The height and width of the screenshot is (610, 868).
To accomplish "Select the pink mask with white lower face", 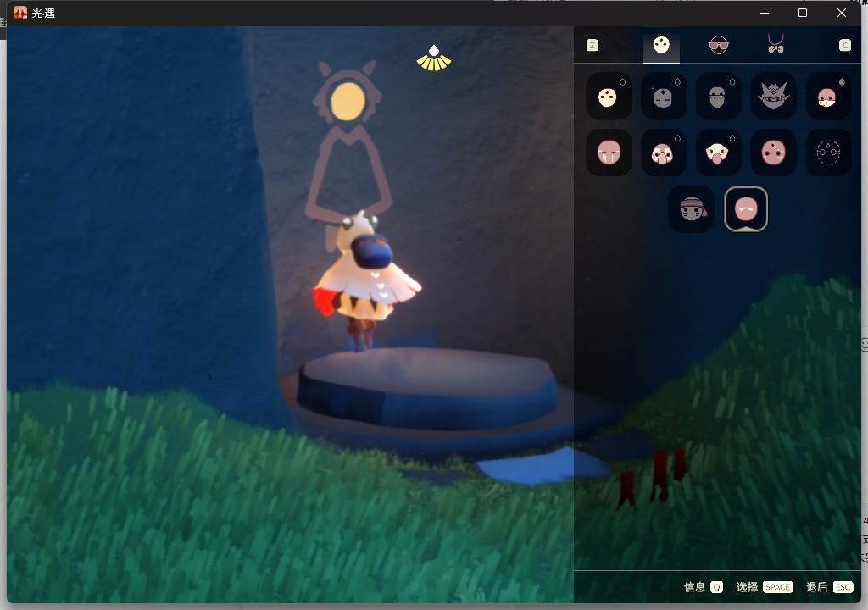I will click(827, 97).
